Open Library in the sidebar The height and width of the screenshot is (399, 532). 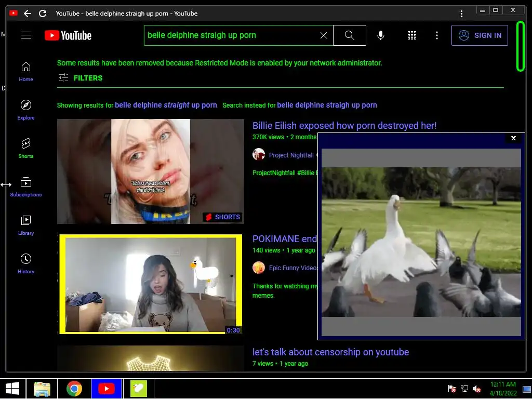coord(26,225)
